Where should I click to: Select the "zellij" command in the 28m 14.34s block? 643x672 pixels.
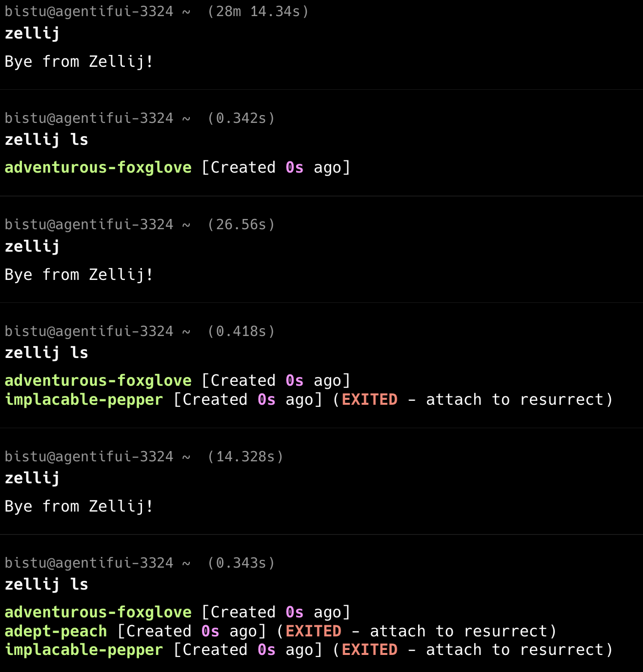32,33
